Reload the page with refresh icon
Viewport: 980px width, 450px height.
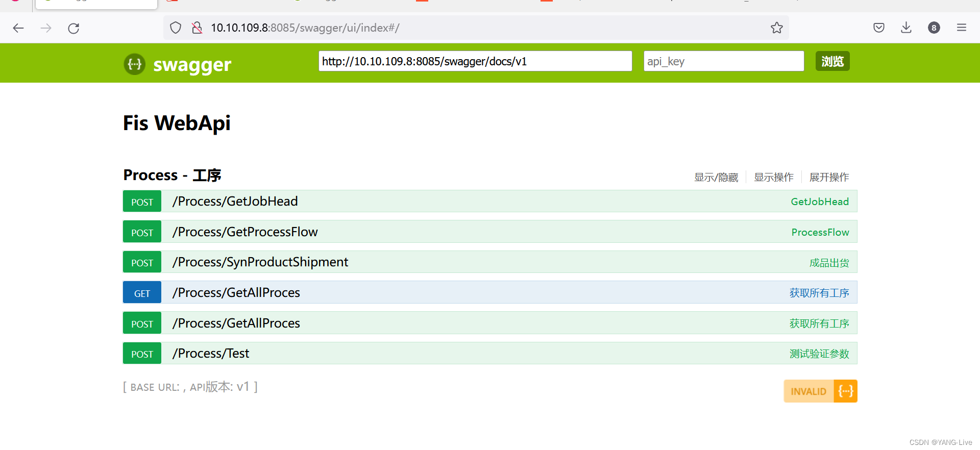point(73,28)
